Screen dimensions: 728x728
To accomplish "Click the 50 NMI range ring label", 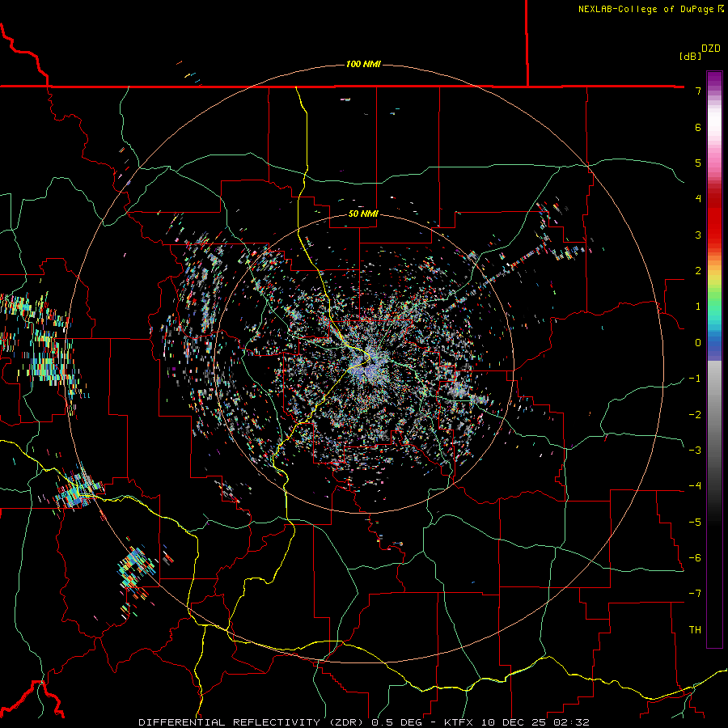I will point(363,214).
